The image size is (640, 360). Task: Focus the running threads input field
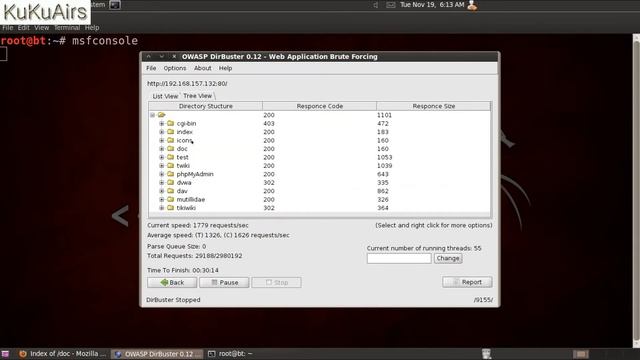399,258
